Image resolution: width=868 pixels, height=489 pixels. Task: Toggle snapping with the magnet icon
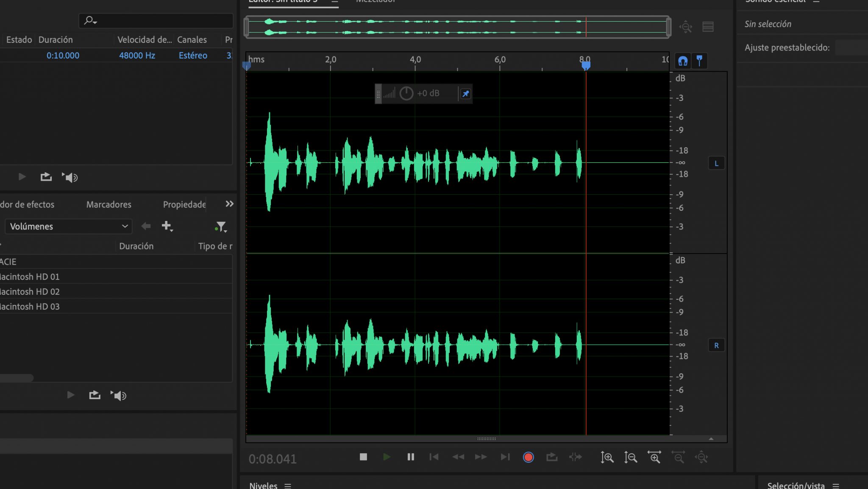682,61
